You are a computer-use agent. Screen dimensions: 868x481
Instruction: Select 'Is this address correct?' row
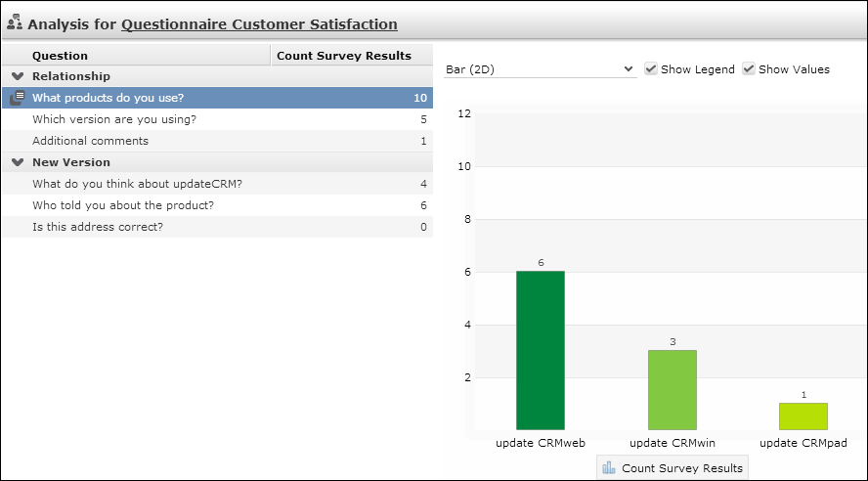pyautogui.click(x=218, y=227)
